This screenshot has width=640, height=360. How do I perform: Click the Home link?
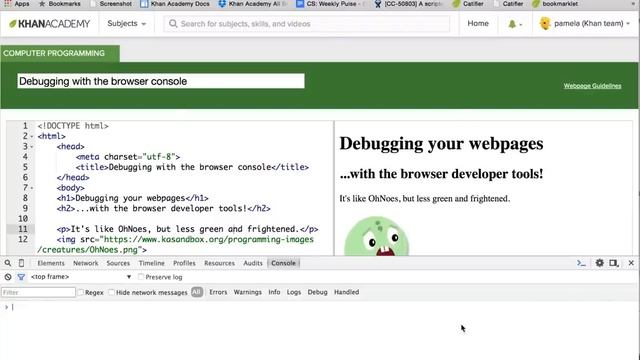[478, 24]
